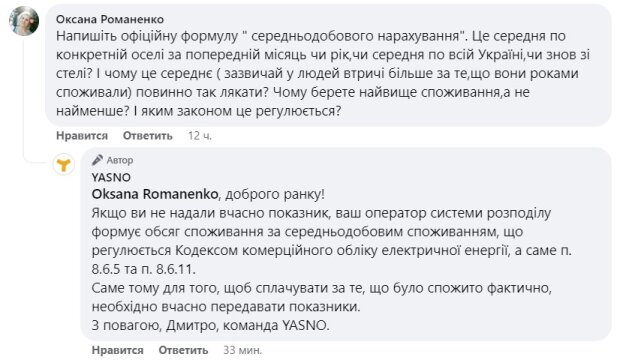
Task: Click the YASNO logo avatar
Action: pyautogui.click(x=64, y=164)
